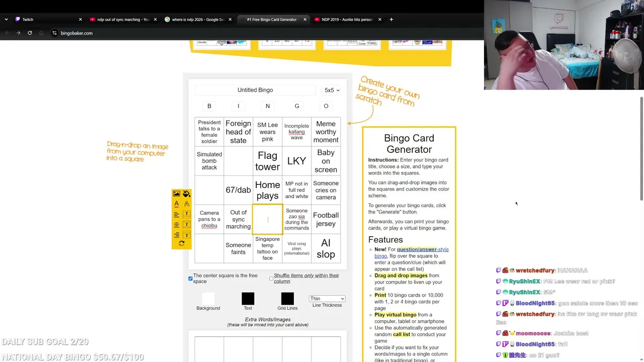Select the 'Singapore temp tattoo on face' square

[x=268, y=248]
